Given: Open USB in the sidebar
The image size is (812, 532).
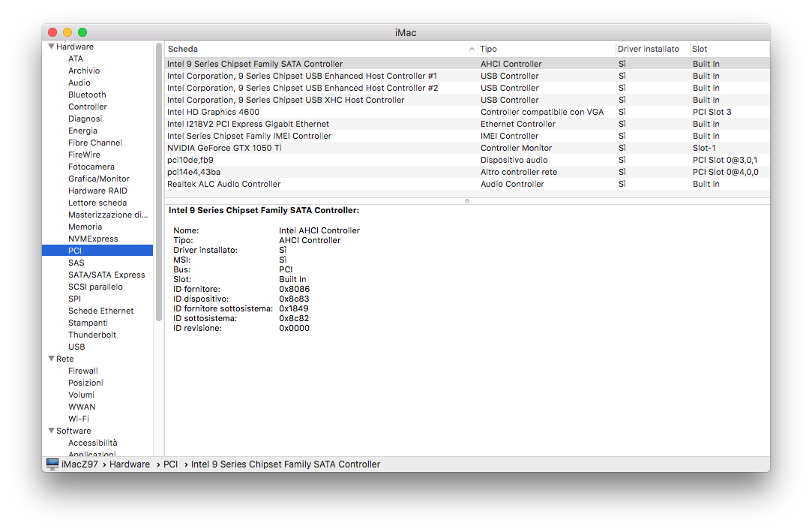Looking at the screenshot, I should 76,347.
